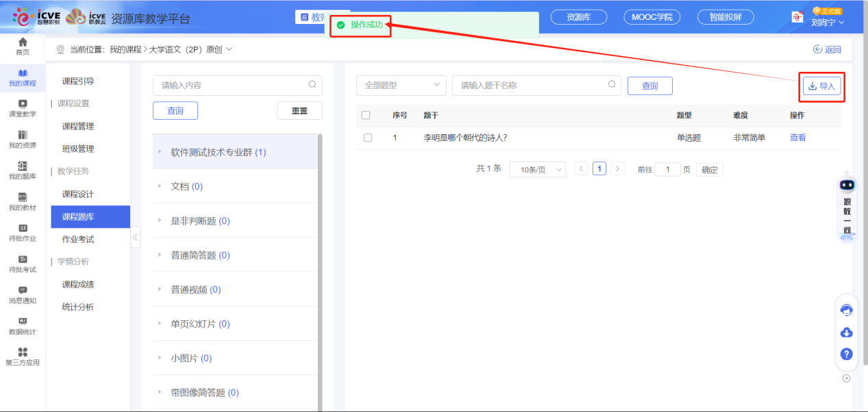Click the blue help question mark icon

pyautogui.click(x=846, y=354)
